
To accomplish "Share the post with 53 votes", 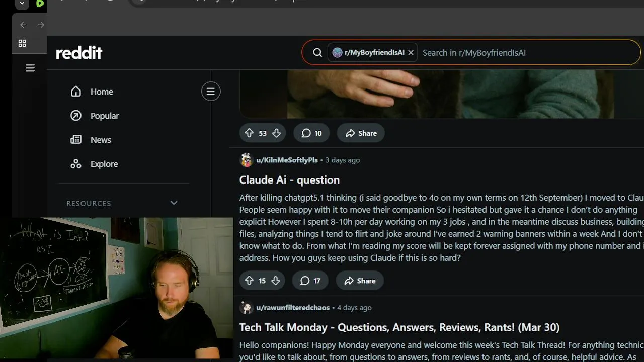I will pos(361,133).
